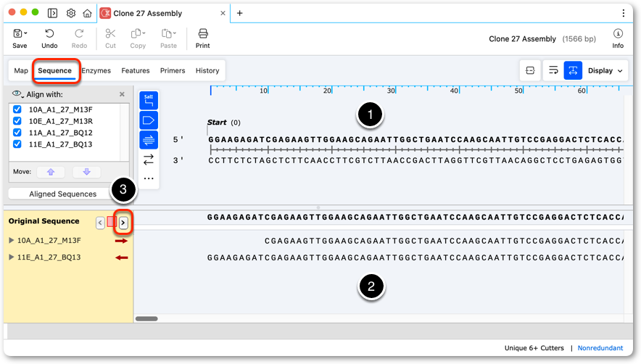Select 10E_A1_27_M13R in the align list
The image size is (641, 364).
coord(60,121)
